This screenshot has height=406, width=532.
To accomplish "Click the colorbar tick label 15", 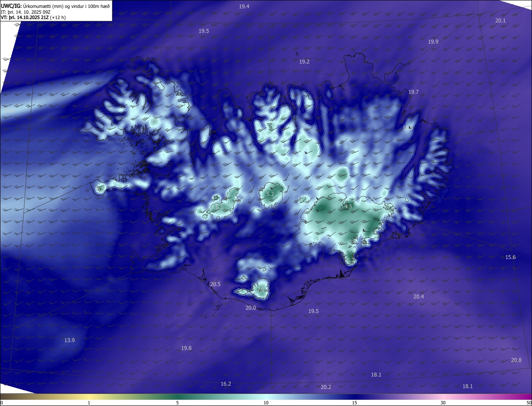I will tap(355, 403).
